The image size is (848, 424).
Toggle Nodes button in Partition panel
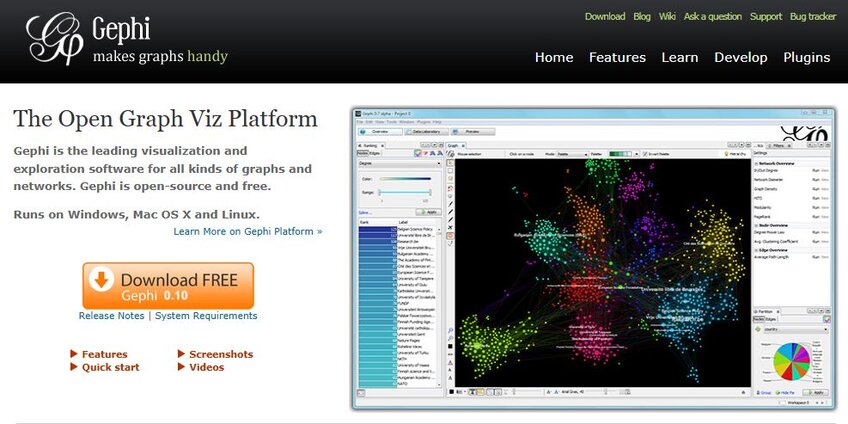[x=759, y=319]
